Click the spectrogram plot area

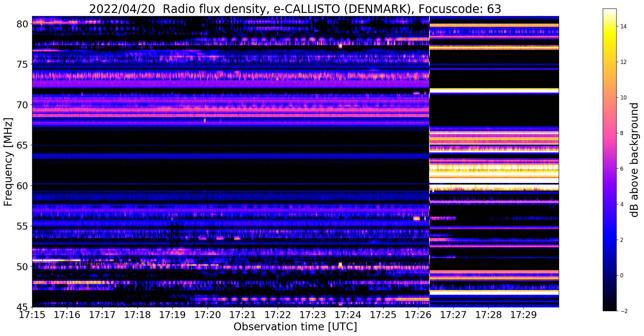295,162
